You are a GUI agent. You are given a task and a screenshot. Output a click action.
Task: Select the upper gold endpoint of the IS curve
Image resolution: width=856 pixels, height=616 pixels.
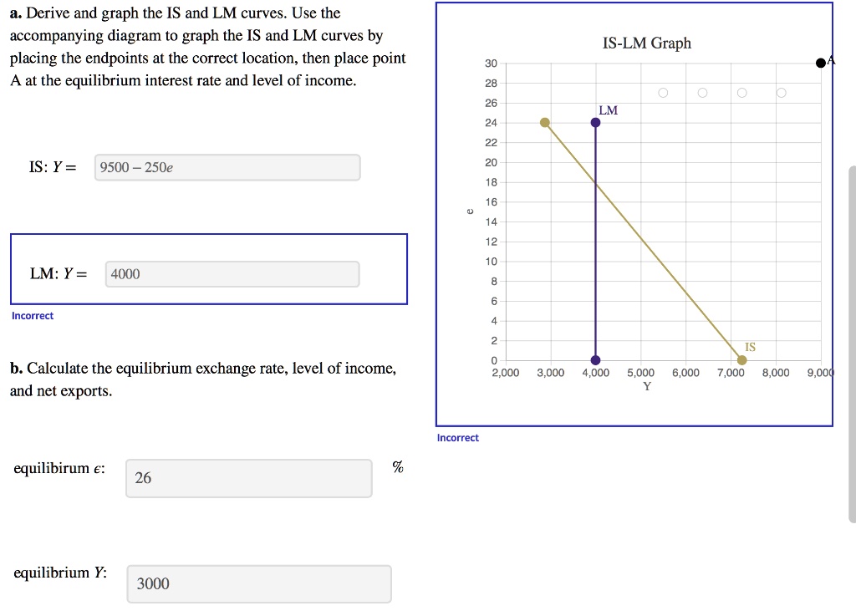[x=546, y=122]
